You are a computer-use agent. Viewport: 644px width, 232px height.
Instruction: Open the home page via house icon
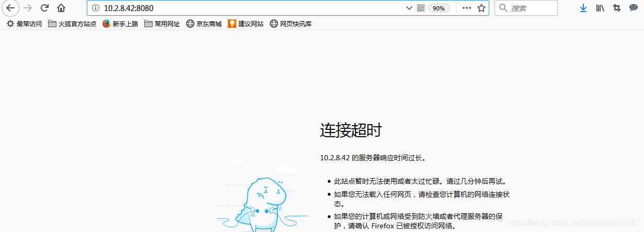[x=61, y=8]
